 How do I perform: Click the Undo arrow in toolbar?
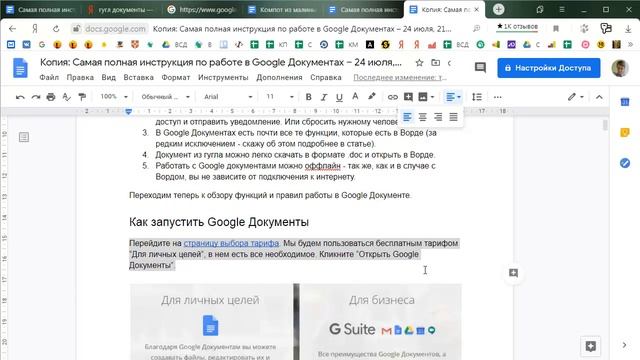(x=20, y=97)
